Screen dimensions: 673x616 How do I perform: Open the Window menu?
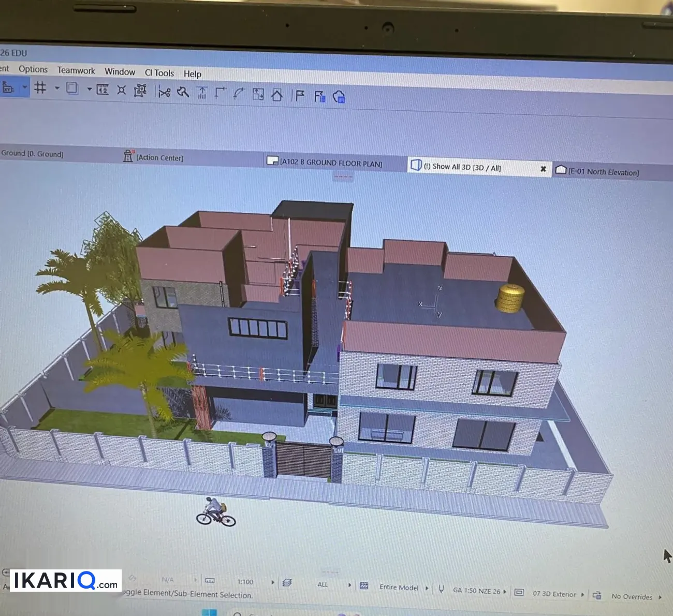coord(120,72)
